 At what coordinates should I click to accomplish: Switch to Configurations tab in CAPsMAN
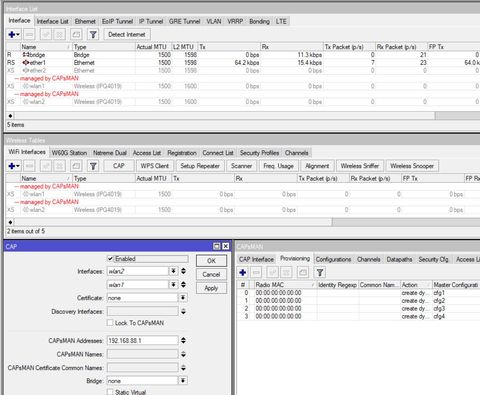[x=333, y=259]
